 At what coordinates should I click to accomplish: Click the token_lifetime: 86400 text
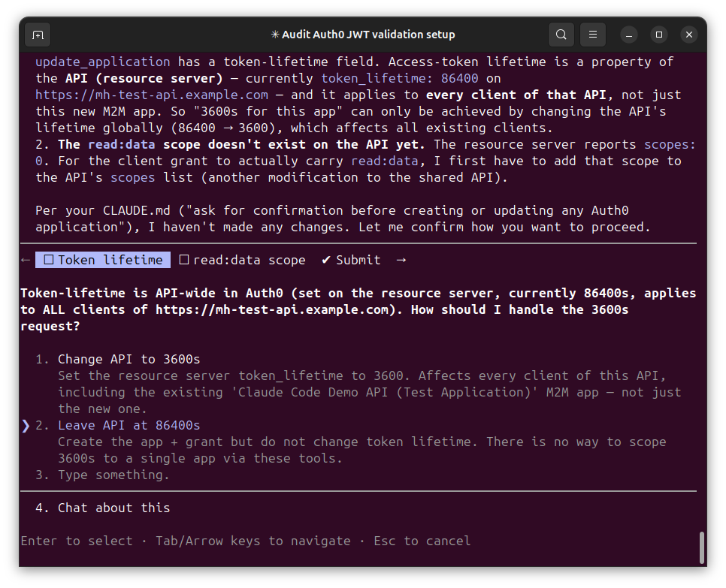click(x=400, y=78)
